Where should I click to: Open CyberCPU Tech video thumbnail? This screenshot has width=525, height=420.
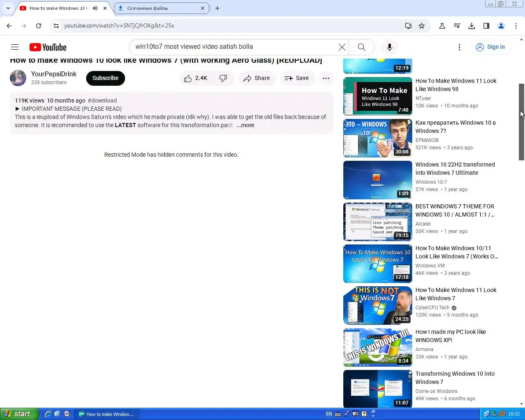tap(378, 305)
